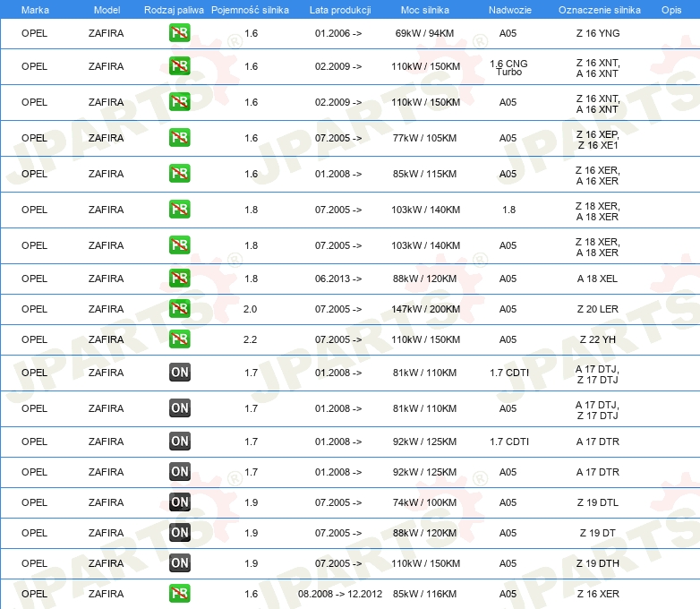Click the petrol icon in the 77kW / 105KM row
The width and height of the screenshot is (700, 609).
point(179,138)
